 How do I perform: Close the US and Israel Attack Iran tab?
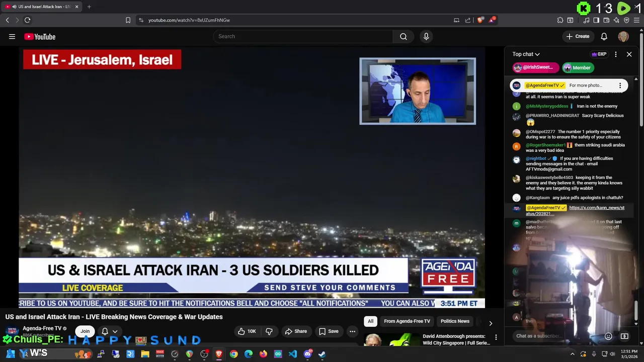[x=76, y=7]
